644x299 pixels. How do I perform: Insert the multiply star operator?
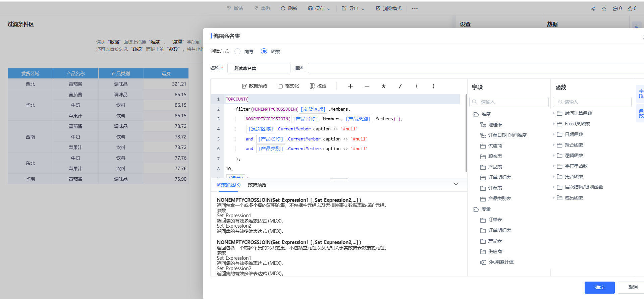click(x=384, y=86)
